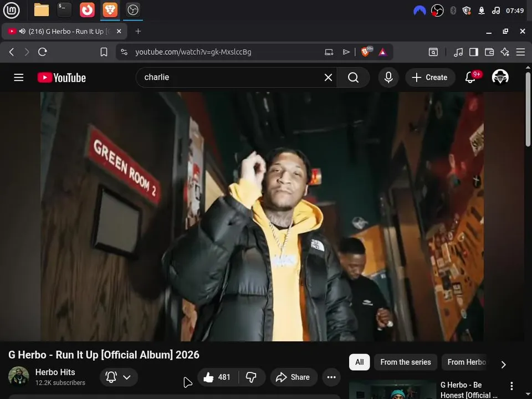This screenshot has width=532, height=399.
Task: Dislike this video
Action: 252,377
